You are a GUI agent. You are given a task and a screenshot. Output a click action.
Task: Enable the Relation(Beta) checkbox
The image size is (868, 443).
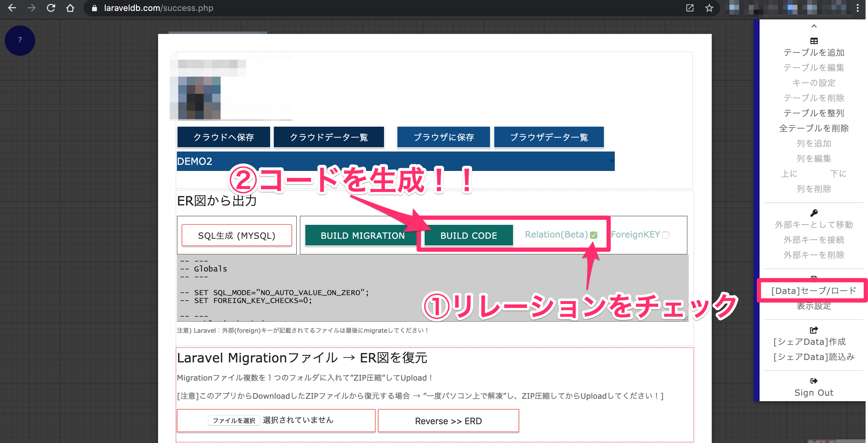click(x=594, y=235)
